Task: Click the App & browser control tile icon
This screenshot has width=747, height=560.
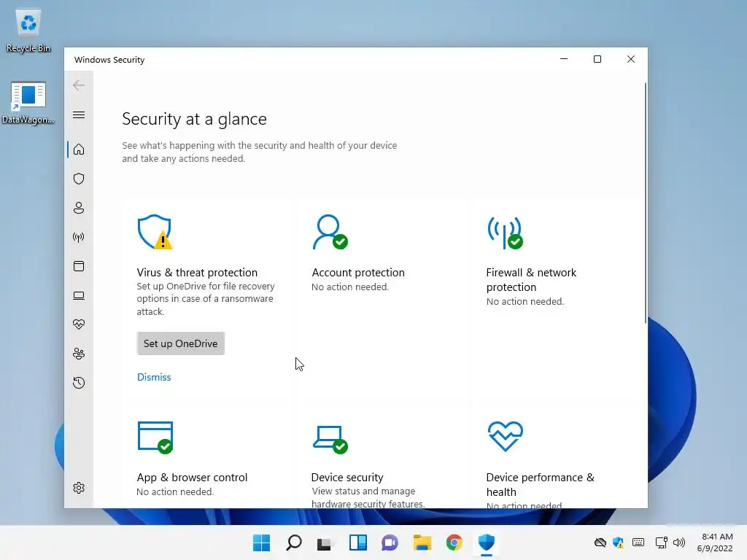Action: coord(155,437)
